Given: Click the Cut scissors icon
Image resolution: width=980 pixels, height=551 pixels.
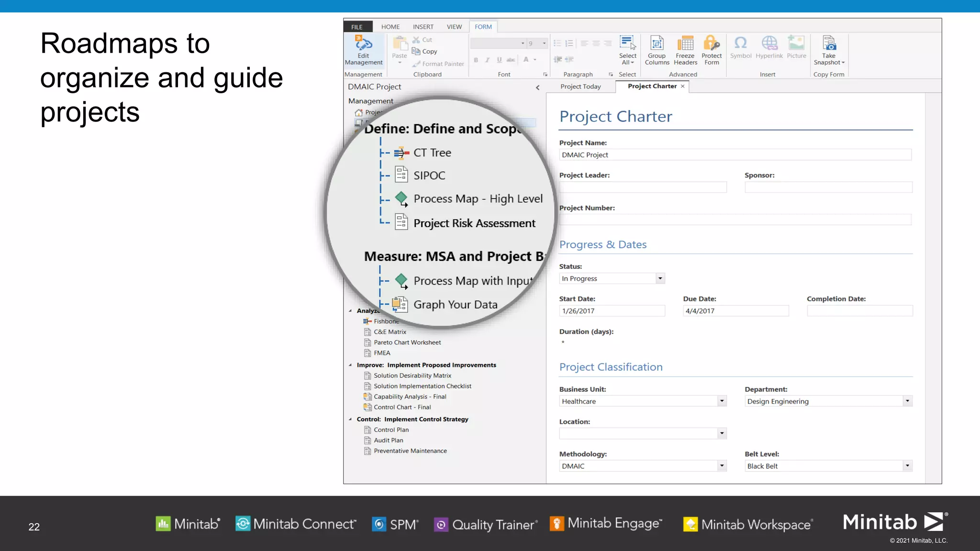Looking at the screenshot, I should (x=416, y=40).
